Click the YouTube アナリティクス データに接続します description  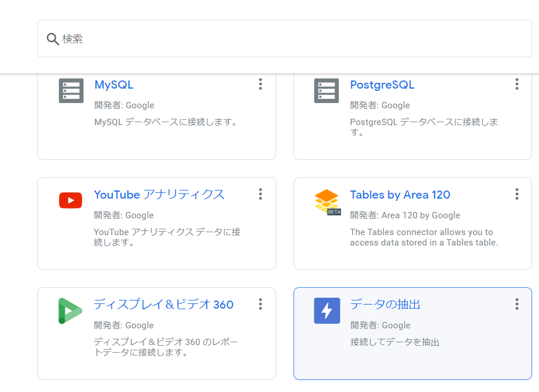pos(167,237)
